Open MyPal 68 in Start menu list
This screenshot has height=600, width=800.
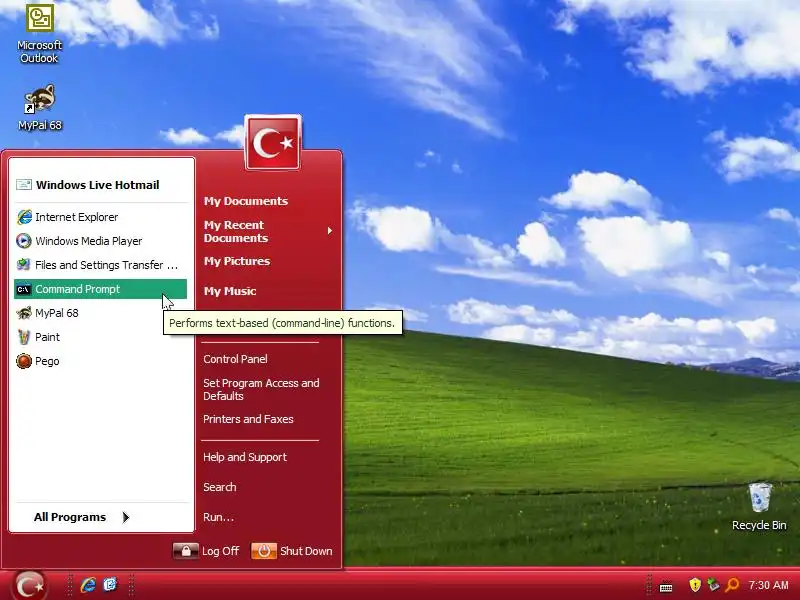point(100,313)
